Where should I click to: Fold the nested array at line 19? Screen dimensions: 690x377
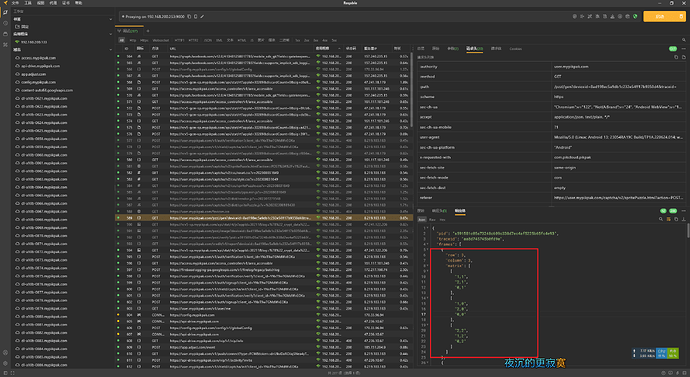427,325
